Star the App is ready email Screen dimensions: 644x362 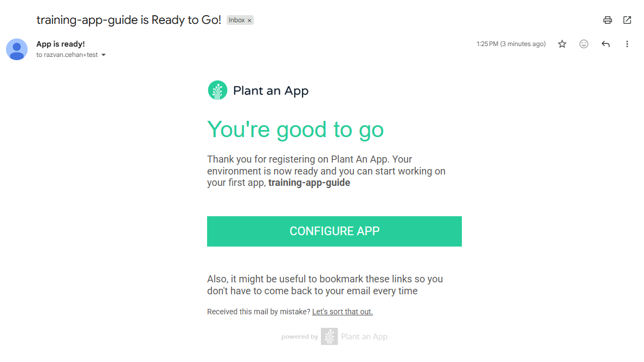tap(562, 44)
